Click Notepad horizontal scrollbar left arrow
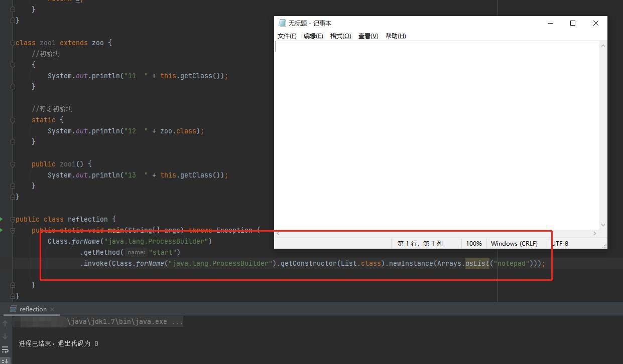623x364 pixels. pyautogui.click(x=279, y=233)
